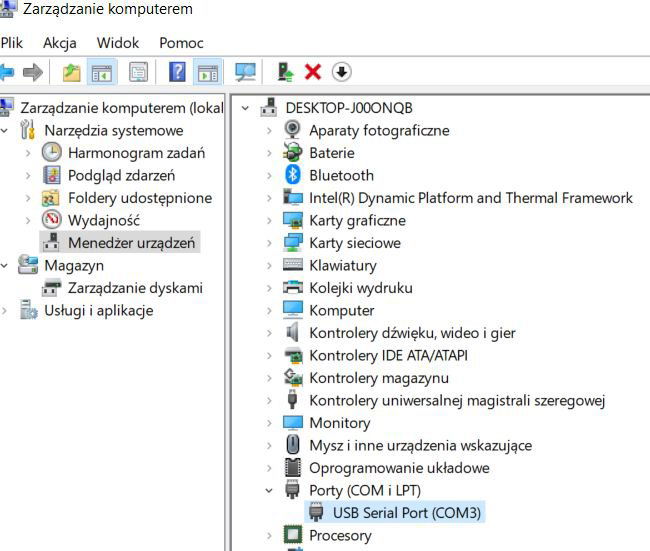Viewport: 650px width, 551px height.
Task: Click the Procesory chip icon
Action: tap(293, 535)
